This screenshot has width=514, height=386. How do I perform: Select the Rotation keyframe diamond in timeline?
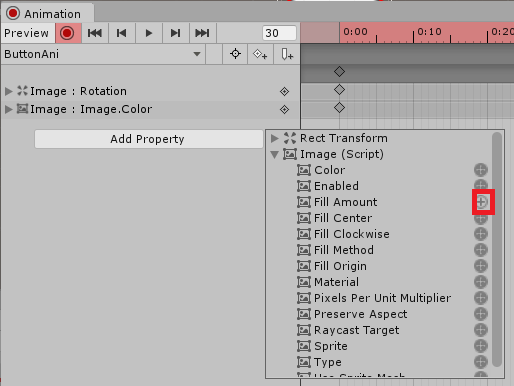coord(339,90)
